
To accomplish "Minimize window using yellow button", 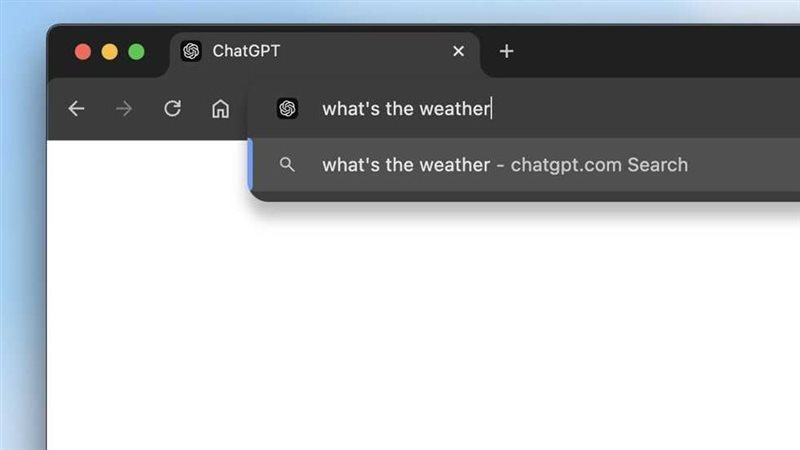I will [110, 52].
